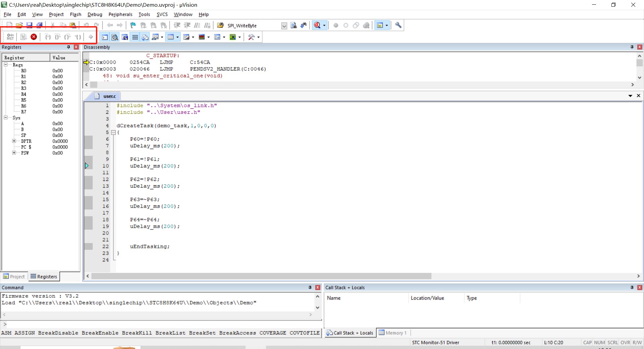Open Window layout dropdown arrow
The width and height of the screenshot is (644, 349).
click(x=387, y=26)
